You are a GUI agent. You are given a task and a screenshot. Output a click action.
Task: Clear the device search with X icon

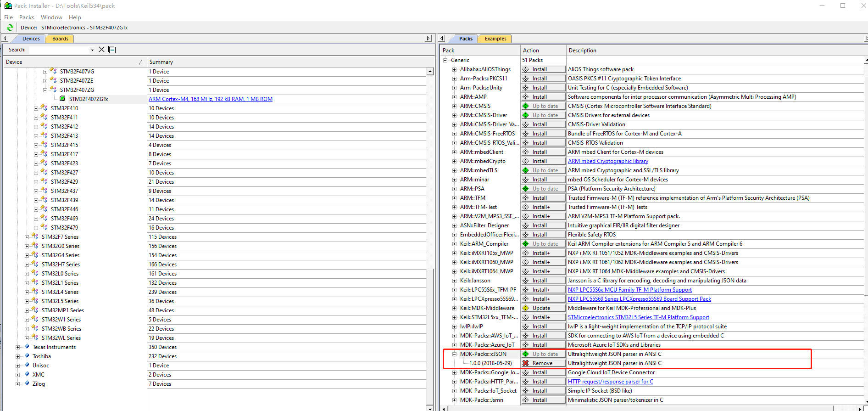tap(102, 50)
